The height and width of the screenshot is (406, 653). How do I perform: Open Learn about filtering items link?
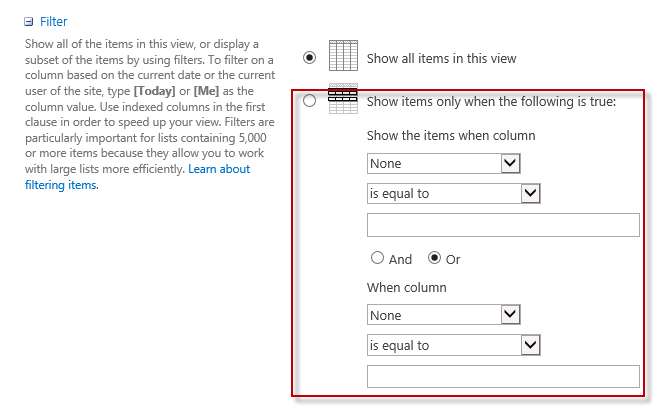(137, 177)
